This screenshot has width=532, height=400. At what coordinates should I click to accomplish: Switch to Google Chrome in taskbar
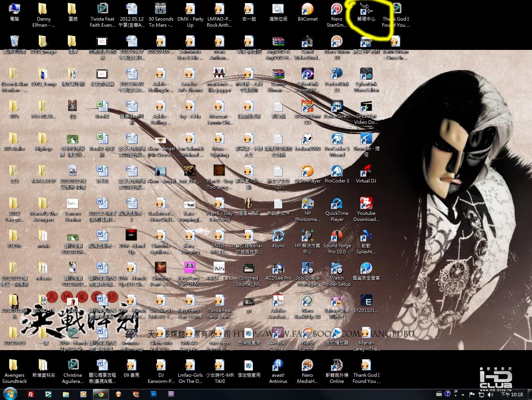tap(101, 394)
